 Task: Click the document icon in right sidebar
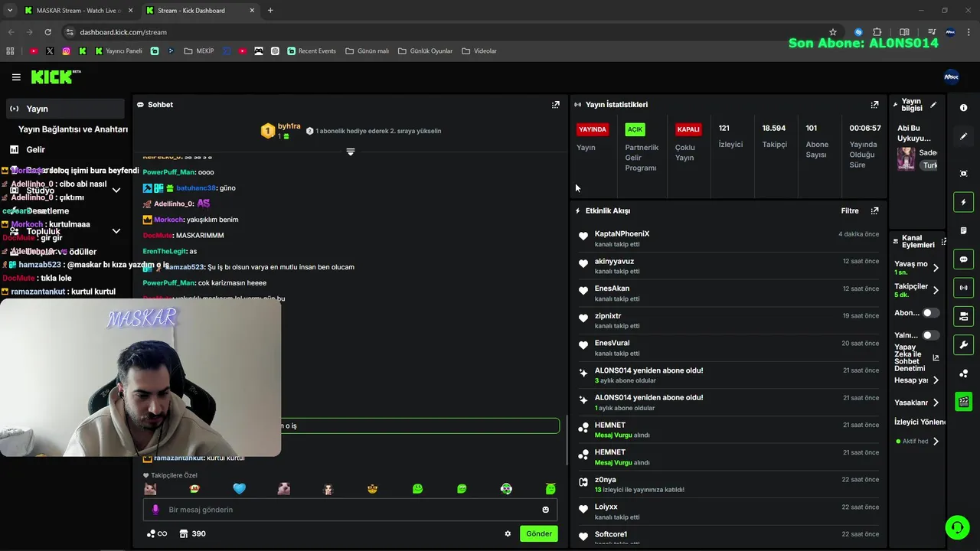[x=963, y=230]
